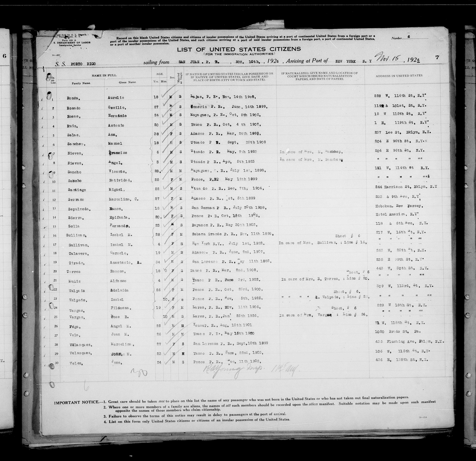Click birthplace 'San German P R., July 20th 1908'
Image resolution: width=476 pixels, height=461 pixels.
tap(229, 208)
